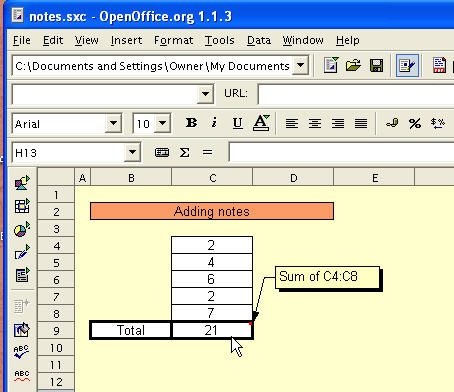
Task: Toggle Bold formatting
Action: (191, 123)
